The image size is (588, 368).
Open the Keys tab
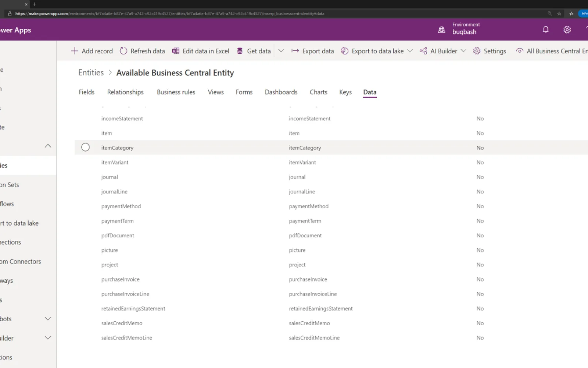point(345,92)
